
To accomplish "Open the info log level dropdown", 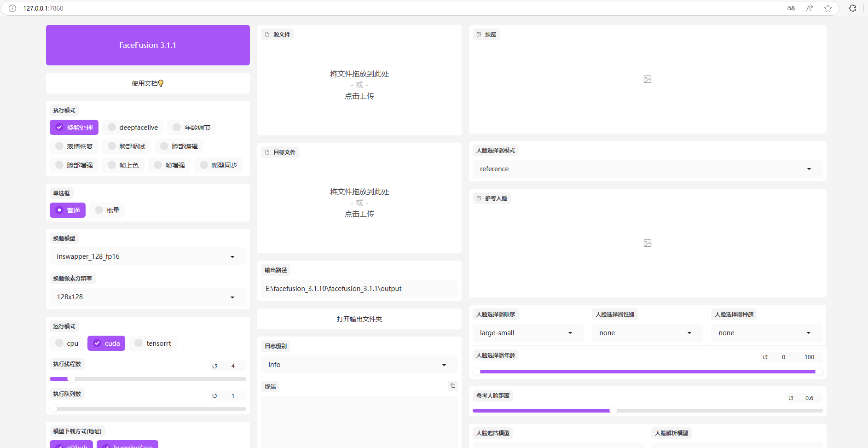I will (x=359, y=365).
